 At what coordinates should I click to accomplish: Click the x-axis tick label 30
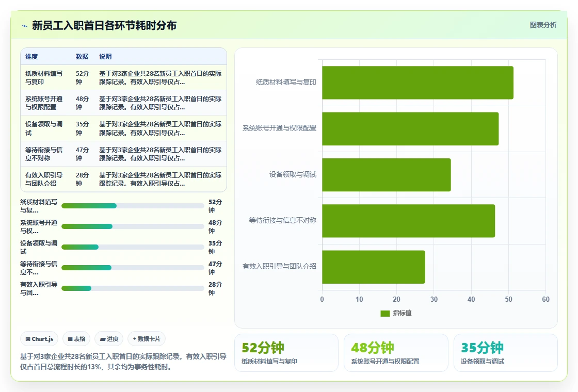pos(434,299)
